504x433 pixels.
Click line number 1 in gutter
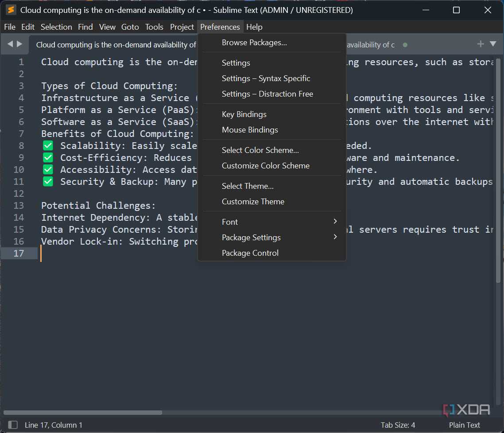click(x=21, y=62)
